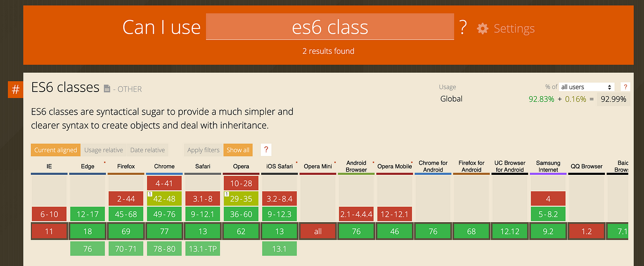This screenshot has width=644, height=266.
Task: Select the Safari 3.1-8 red cell
Action: tap(203, 199)
